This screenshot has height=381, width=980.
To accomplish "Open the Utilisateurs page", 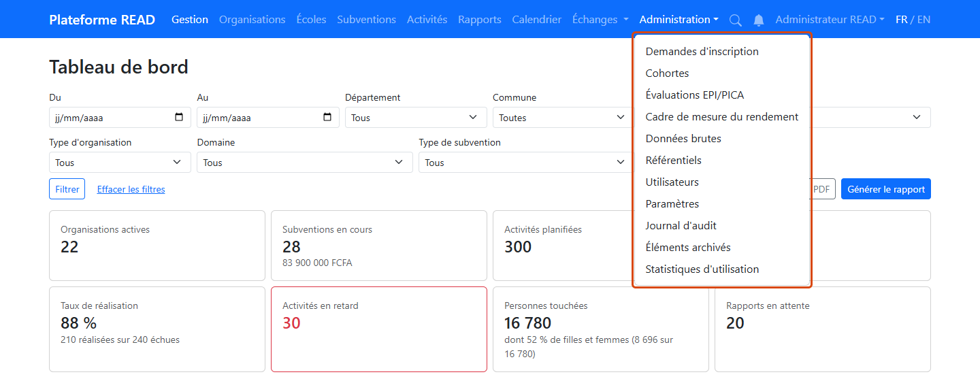I will point(721,182).
